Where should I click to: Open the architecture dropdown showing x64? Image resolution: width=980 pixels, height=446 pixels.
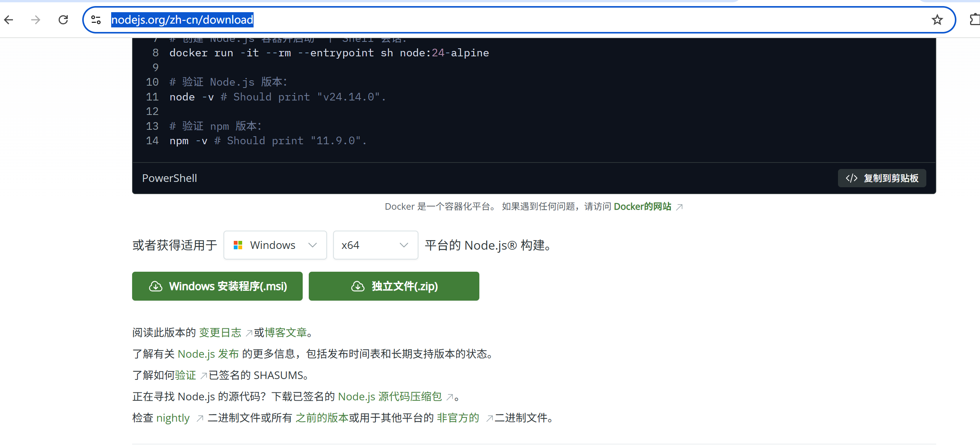click(375, 245)
